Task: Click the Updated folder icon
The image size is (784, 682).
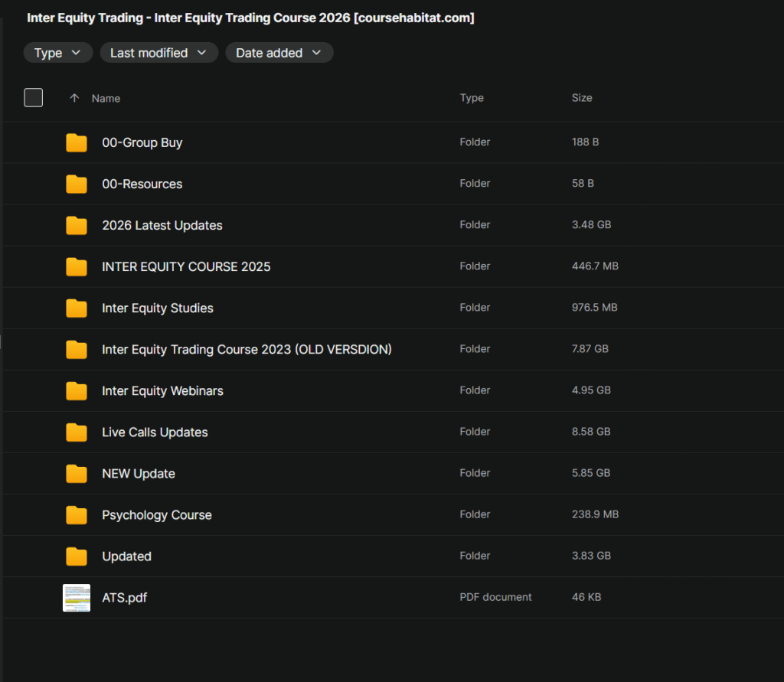Action: (x=76, y=556)
